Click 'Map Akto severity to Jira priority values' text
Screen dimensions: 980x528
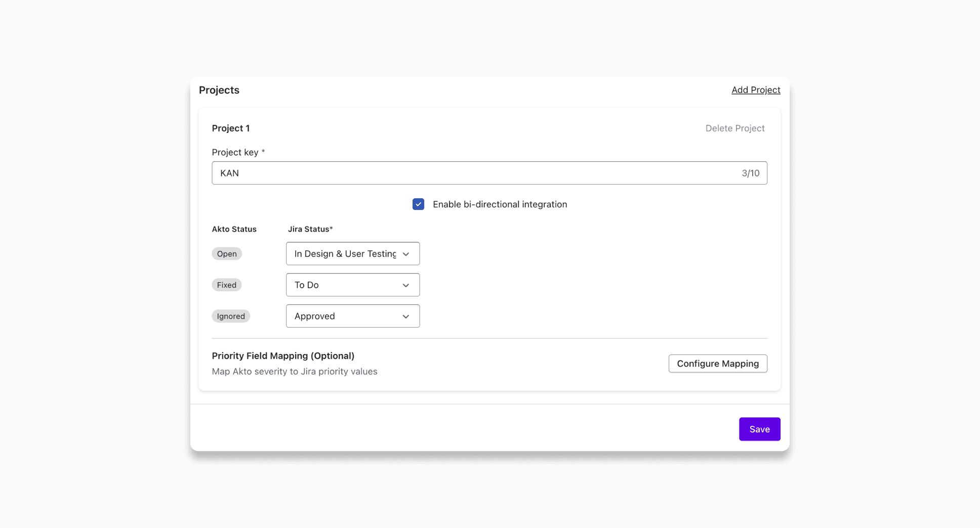(x=295, y=372)
